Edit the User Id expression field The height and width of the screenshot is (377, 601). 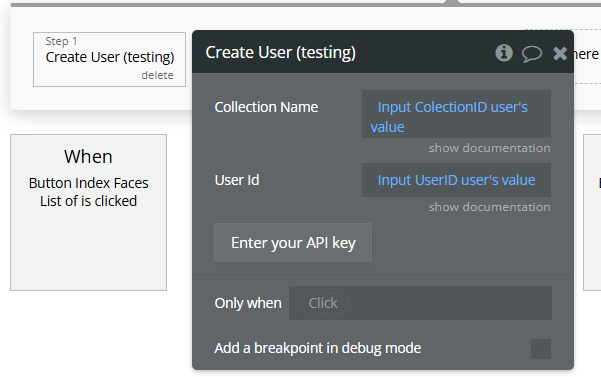coord(456,180)
